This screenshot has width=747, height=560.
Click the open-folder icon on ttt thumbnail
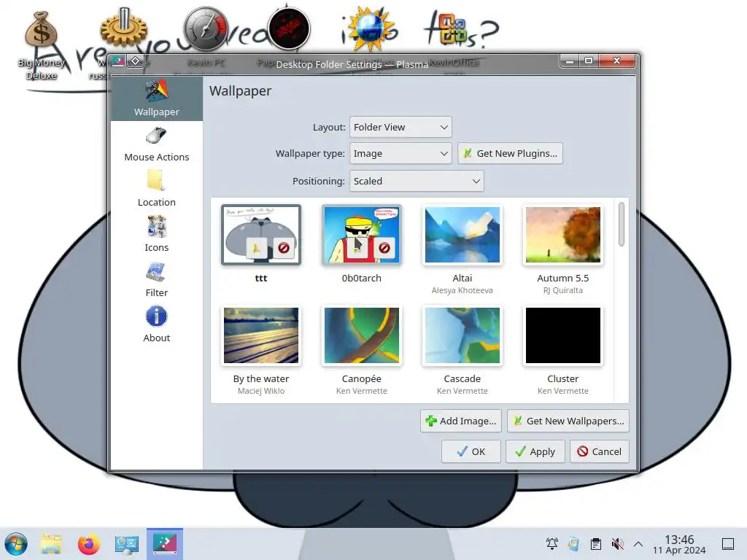[257, 248]
